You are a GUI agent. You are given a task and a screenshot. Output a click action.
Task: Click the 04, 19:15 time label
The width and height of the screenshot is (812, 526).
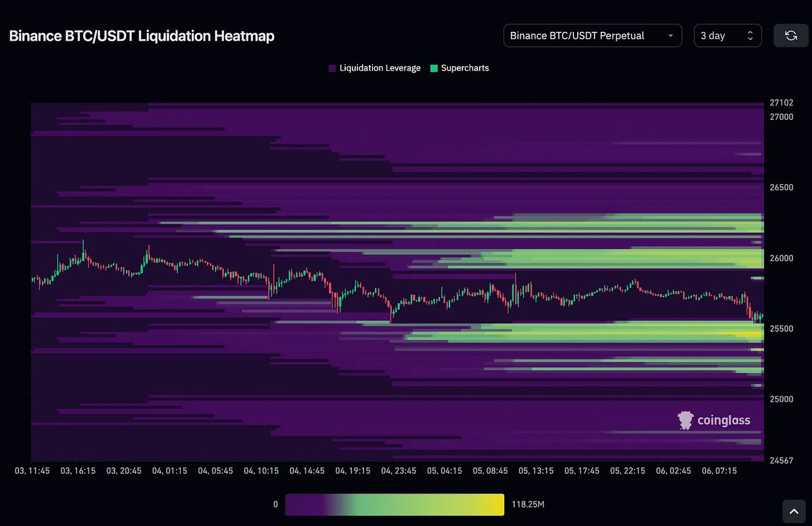pos(353,470)
